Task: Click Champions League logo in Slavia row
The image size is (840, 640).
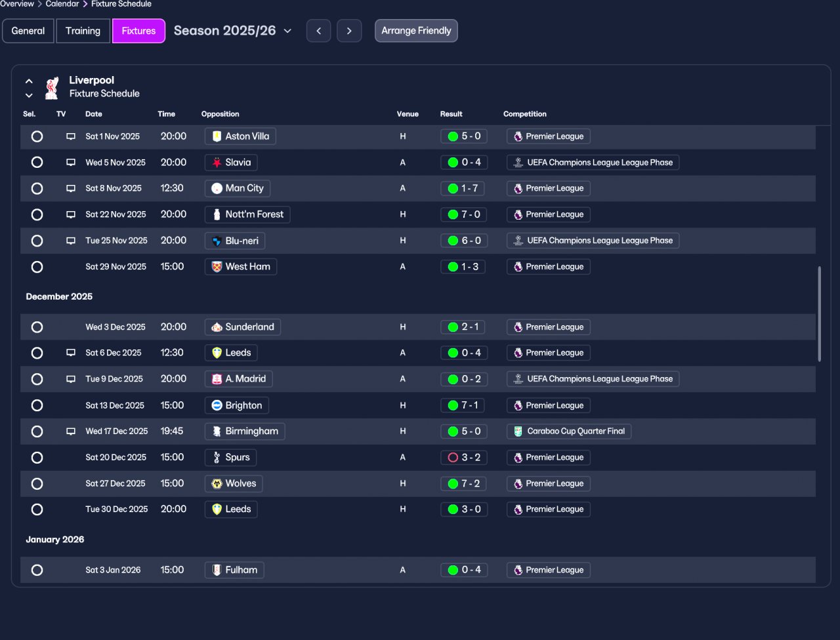Action: coord(518,163)
